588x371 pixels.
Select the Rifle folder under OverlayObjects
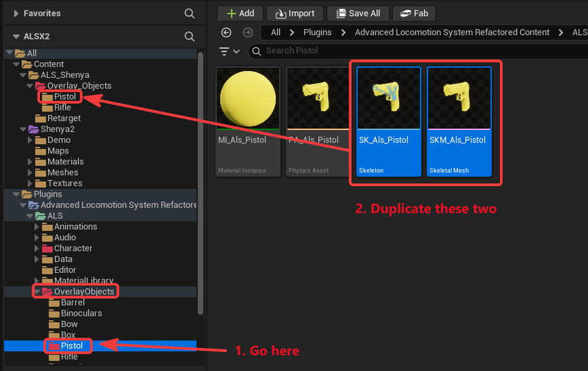coord(69,357)
